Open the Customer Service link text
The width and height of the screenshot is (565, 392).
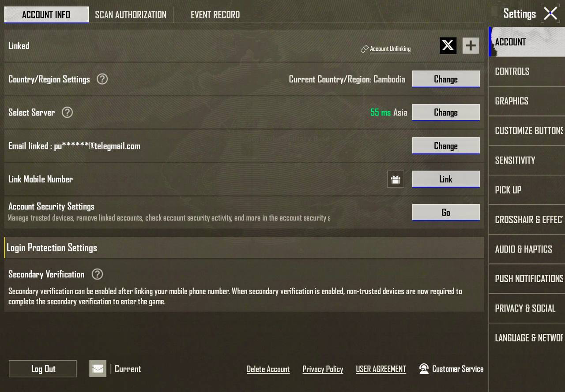(458, 369)
